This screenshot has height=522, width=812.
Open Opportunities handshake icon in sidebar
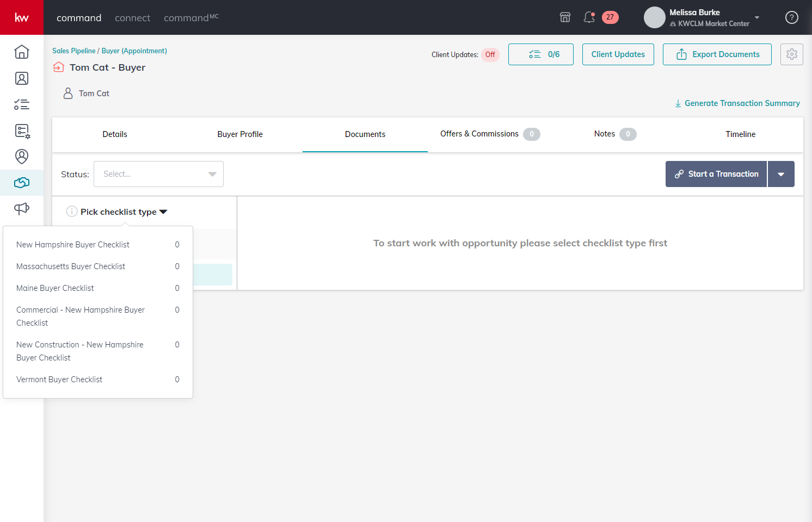click(x=22, y=183)
